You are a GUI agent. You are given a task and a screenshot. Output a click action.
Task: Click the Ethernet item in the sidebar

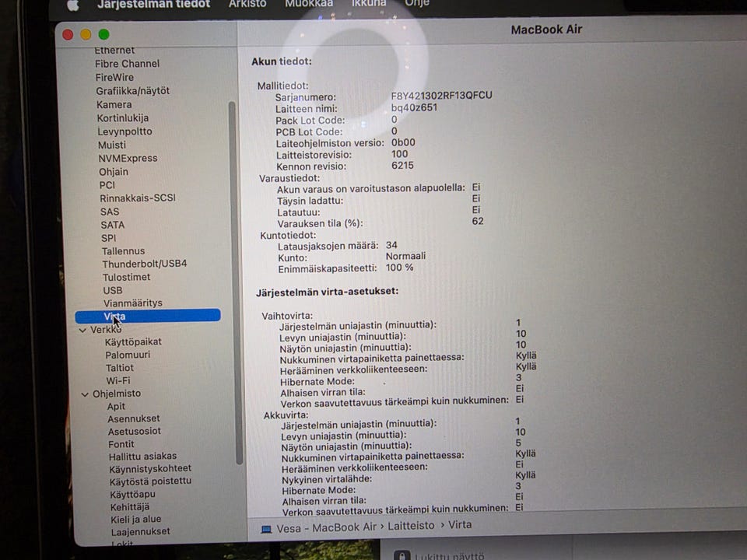point(114,50)
